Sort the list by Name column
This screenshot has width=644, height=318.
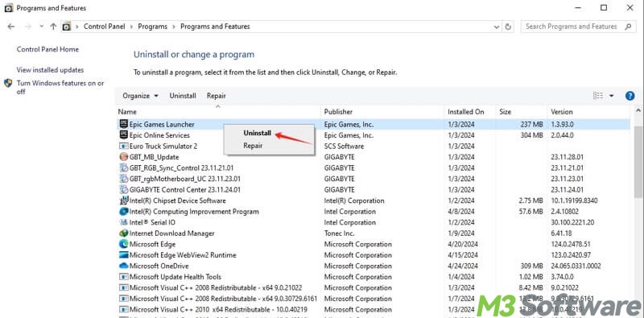[x=218, y=112]
